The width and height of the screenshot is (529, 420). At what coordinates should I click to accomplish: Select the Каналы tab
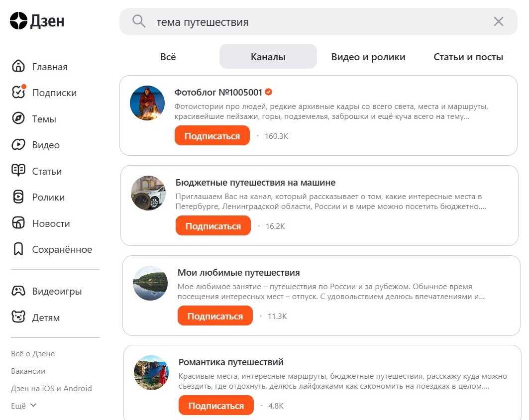(268, 56)
